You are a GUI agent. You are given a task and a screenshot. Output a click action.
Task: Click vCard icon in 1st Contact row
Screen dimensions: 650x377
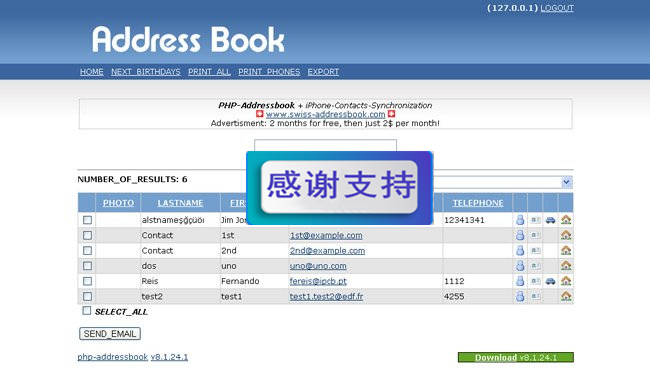tap(535, 235)
